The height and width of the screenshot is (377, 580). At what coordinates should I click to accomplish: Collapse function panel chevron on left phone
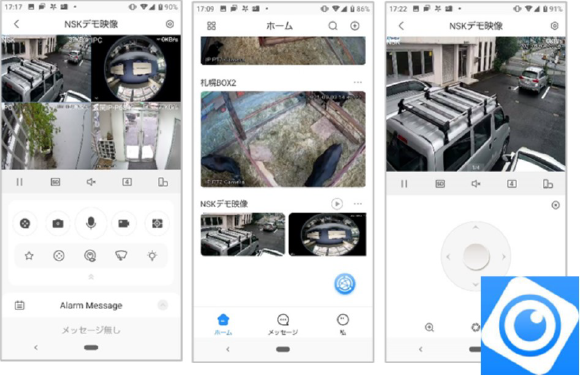(91, 277)
